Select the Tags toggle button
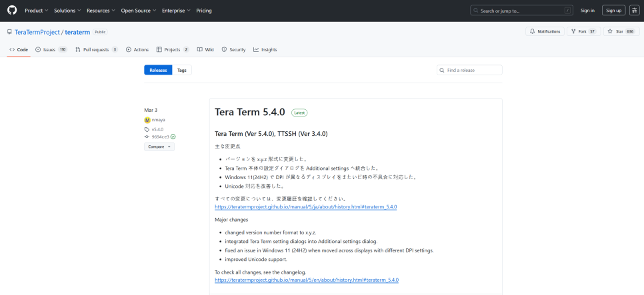The image size is (644, 295). pos(182,70)
